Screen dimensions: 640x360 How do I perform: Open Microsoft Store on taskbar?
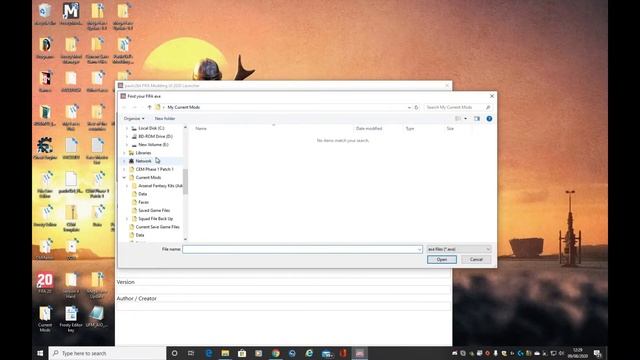point(242,353)
